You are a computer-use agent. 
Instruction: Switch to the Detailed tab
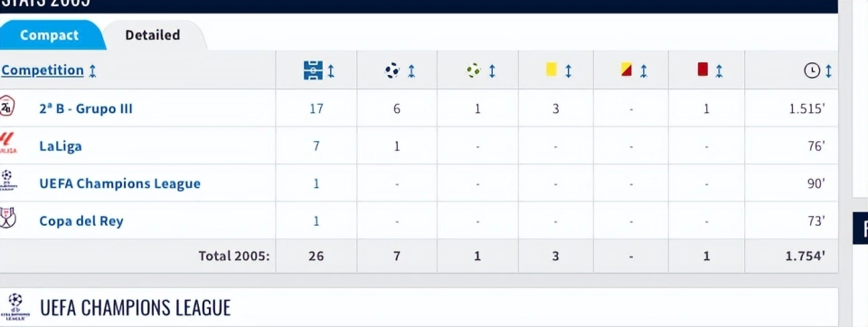click(152, 35)
